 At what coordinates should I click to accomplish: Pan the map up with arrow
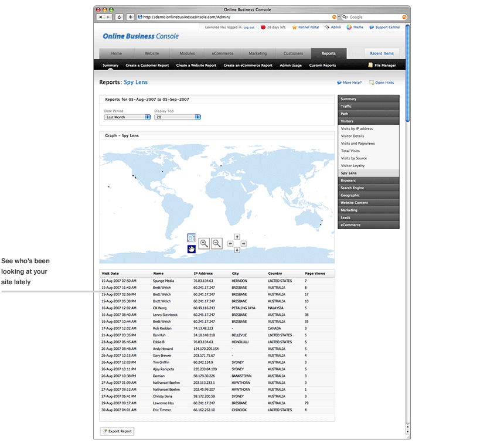(x=237, y=236)
